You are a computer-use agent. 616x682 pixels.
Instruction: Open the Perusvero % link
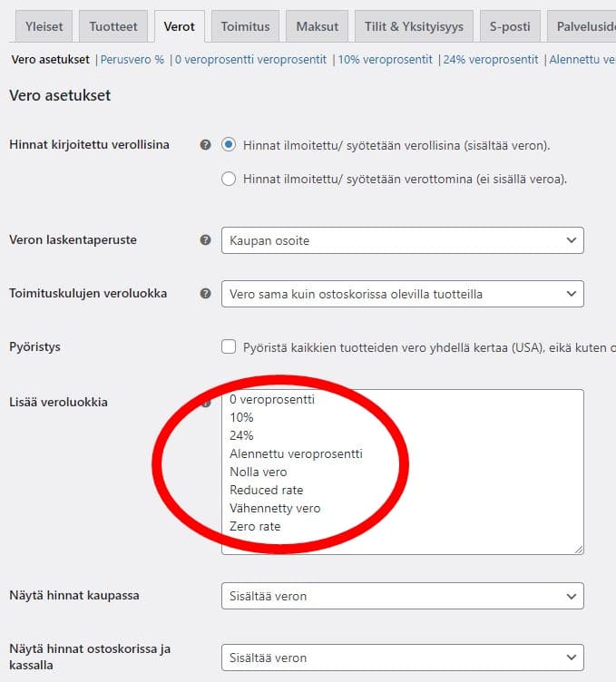(x=132, y=60)
